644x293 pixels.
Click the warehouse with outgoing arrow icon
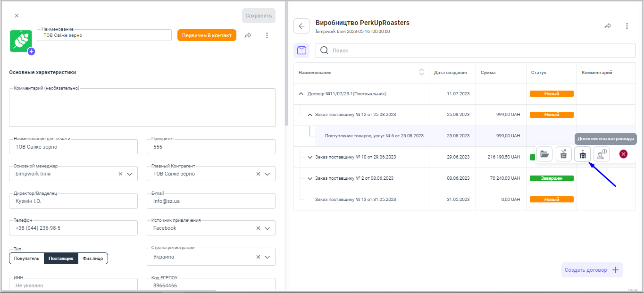coord(564,154)
